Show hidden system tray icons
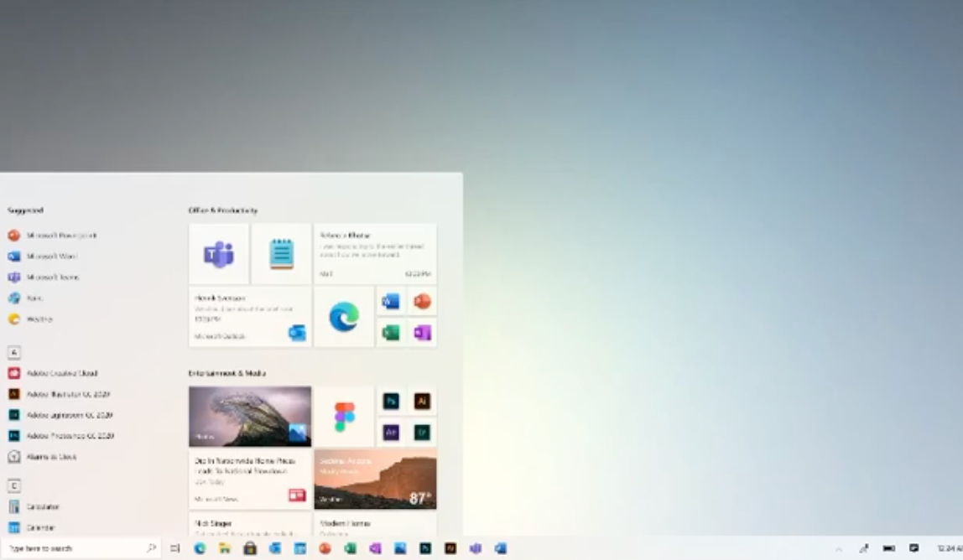The image size is (963, 560). point(838,549)
